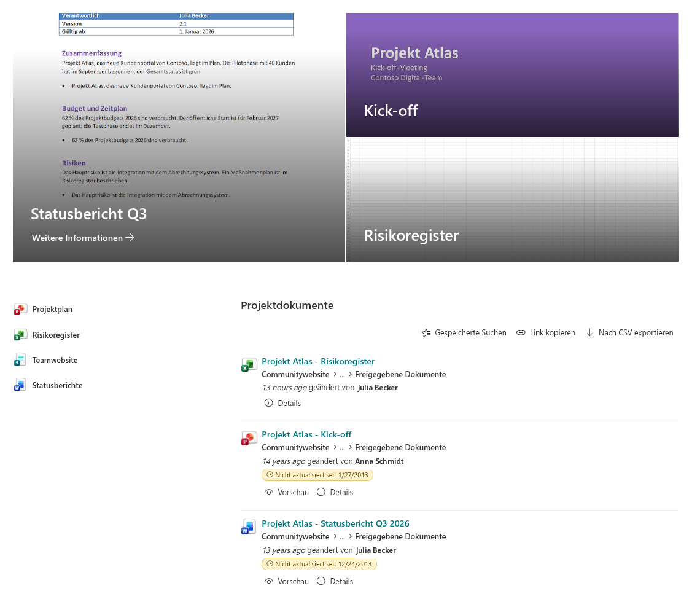Click badge Nicht aktualisiert seit 1/27/2013
This screenshot has width=700, height=599.
tap(317, 475)
